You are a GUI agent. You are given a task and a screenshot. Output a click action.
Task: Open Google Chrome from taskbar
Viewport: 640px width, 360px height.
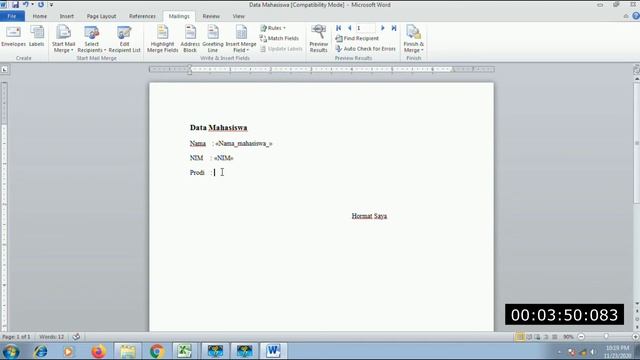[157, 351]
